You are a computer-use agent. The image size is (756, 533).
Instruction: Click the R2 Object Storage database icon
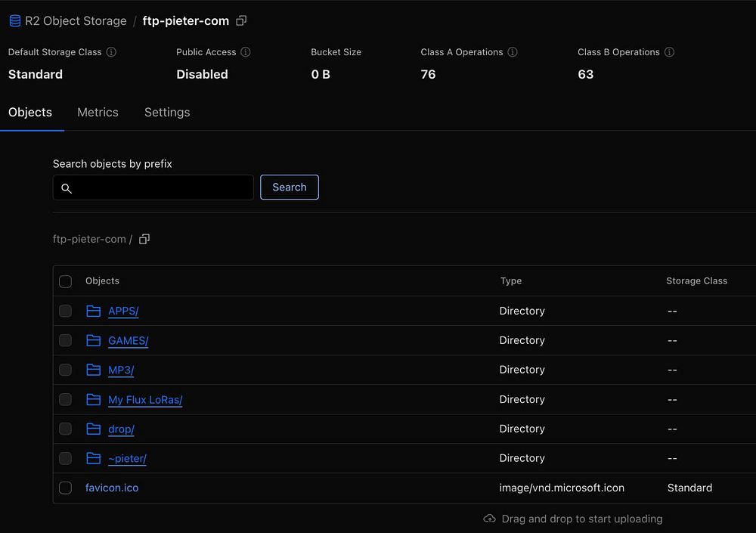pyautogui.click(x=15, y=21)
